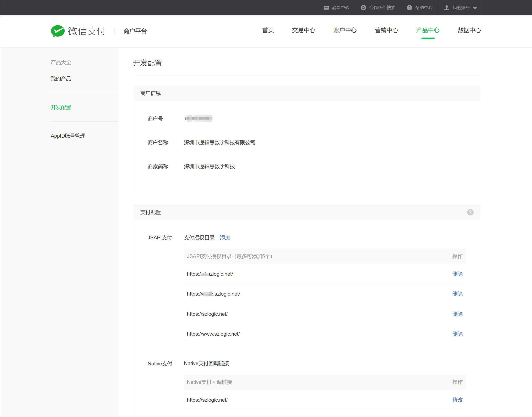532x417 pixels.
Task: Select AppID账号管理 in the sidebar
Action: pyautogui.click(x=68, y=136)
